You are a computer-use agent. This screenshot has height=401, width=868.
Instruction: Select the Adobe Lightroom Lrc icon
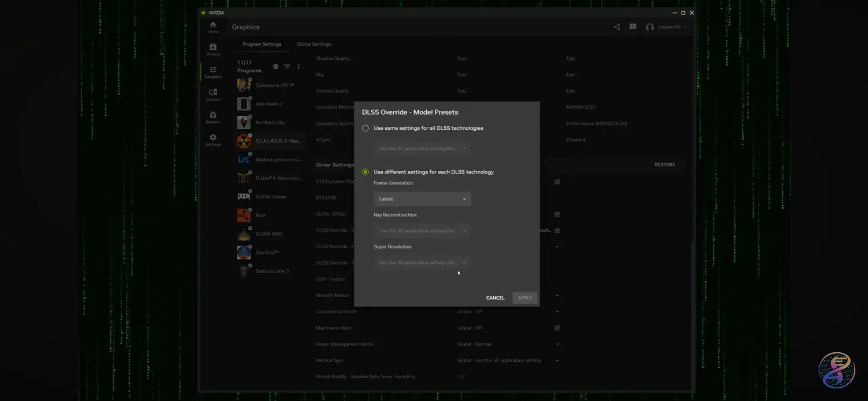coord(244,159)
